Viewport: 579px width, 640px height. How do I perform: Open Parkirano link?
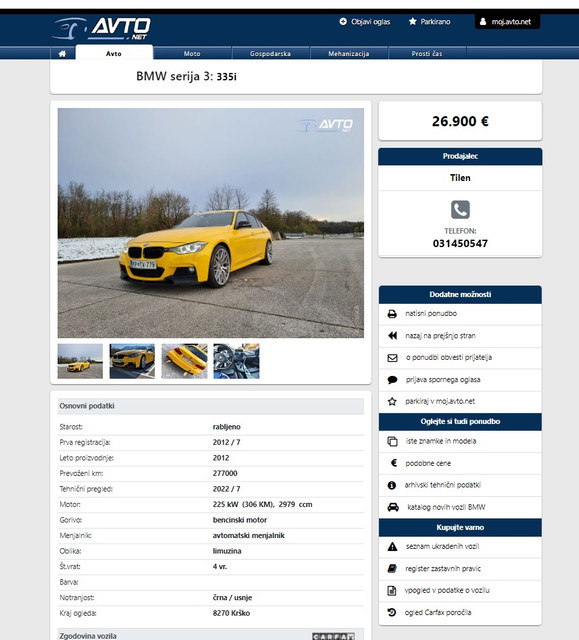pyautogui.click(x=435, y=22)
